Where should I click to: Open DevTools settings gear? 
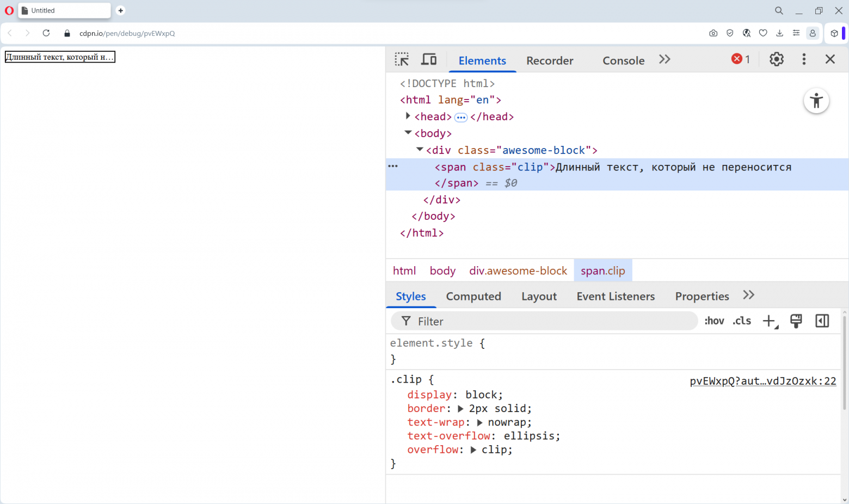pos(776,59)
